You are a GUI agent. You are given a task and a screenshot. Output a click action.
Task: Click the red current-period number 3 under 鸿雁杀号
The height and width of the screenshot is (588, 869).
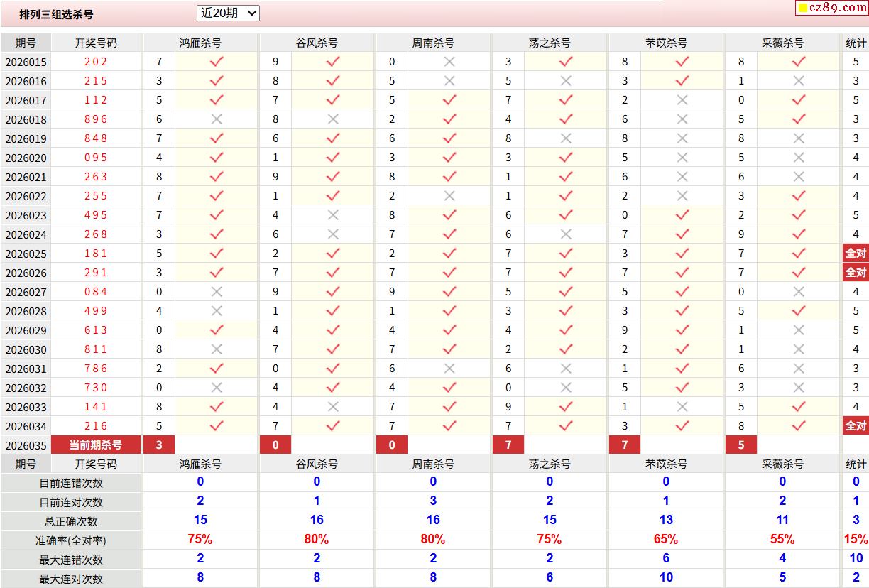(x=159, y=445)
